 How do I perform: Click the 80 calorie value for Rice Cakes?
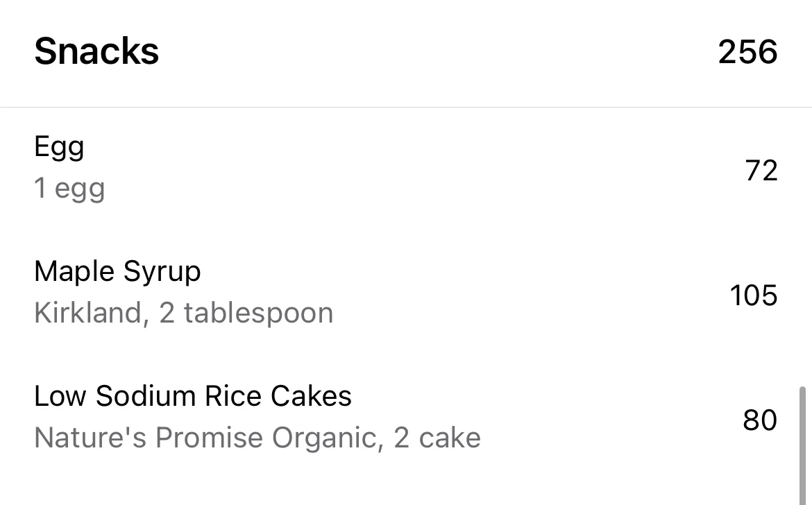(x=760, y=420)
